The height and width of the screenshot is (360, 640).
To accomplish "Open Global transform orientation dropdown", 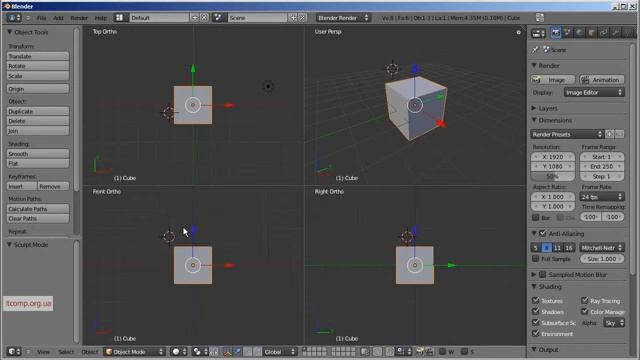I will (x=280, y=352).
